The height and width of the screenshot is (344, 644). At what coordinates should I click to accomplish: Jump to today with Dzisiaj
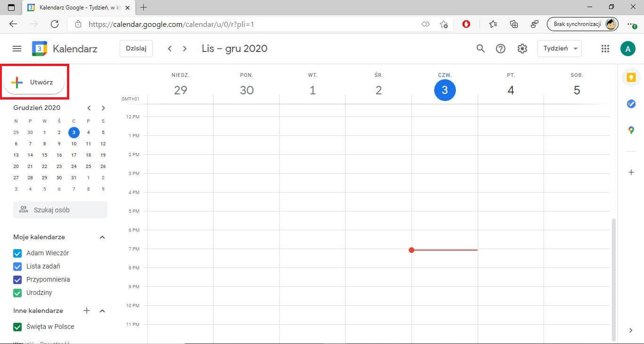[x=136, y=49]
